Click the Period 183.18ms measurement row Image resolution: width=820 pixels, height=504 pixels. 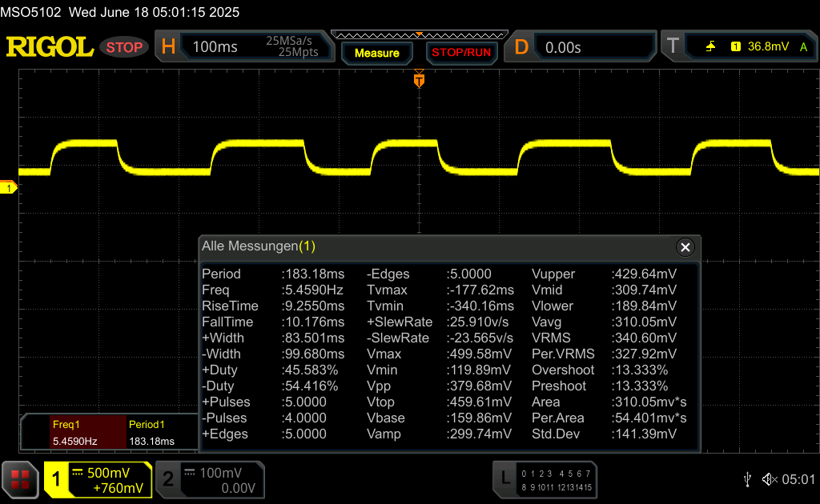273,274
